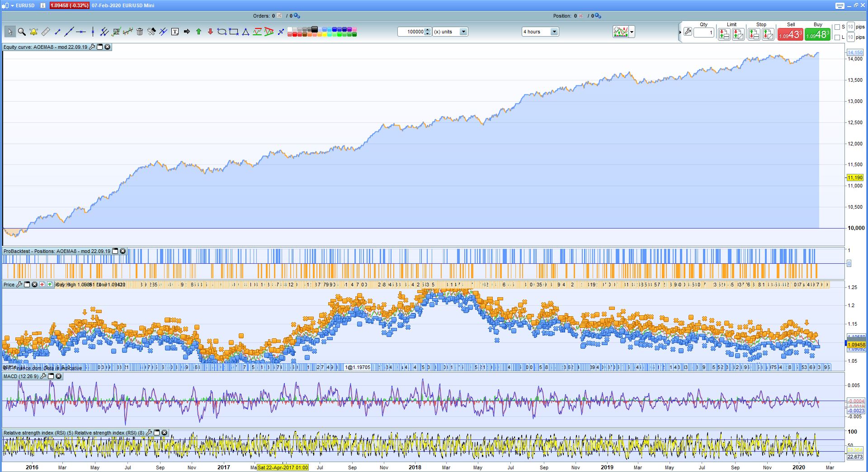Click the red Sell price button
This screenshot has width=868, height=472.
pyautogui.click(x=790, y=35)
